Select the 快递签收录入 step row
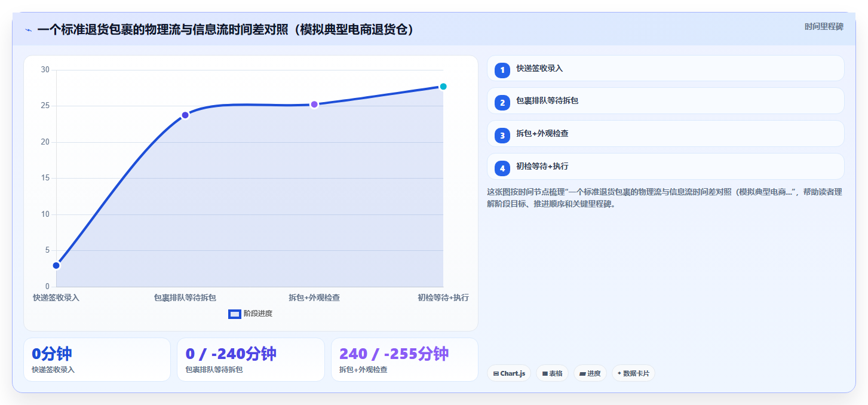 tap(665, 68)
